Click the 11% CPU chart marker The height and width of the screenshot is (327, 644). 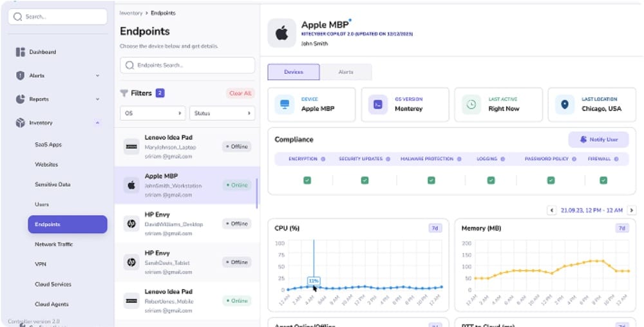[x=314, y=281]
